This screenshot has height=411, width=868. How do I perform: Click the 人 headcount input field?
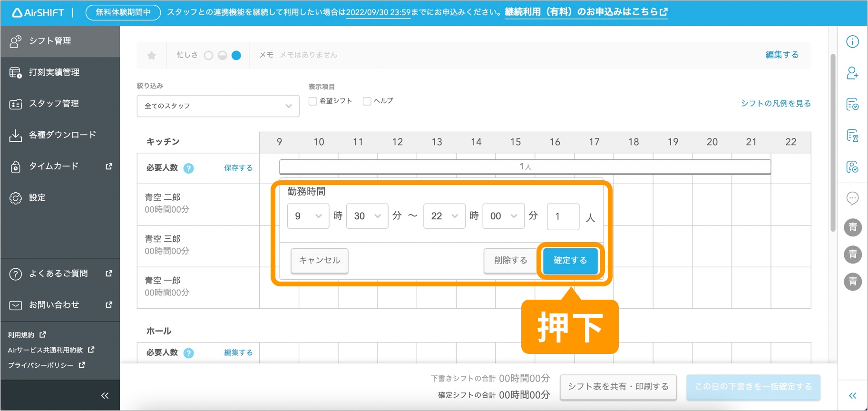pyautogui.click(x=563, y=217)
